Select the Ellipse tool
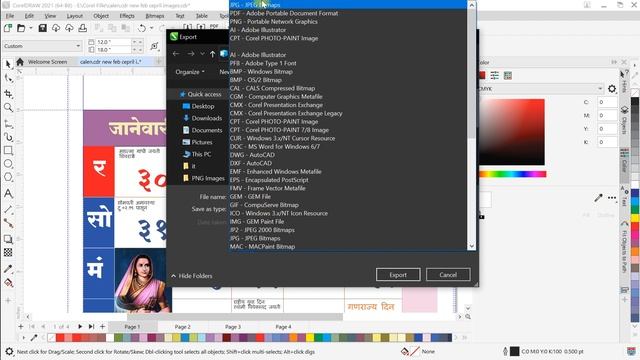640x360 pixels. point(8,164)
